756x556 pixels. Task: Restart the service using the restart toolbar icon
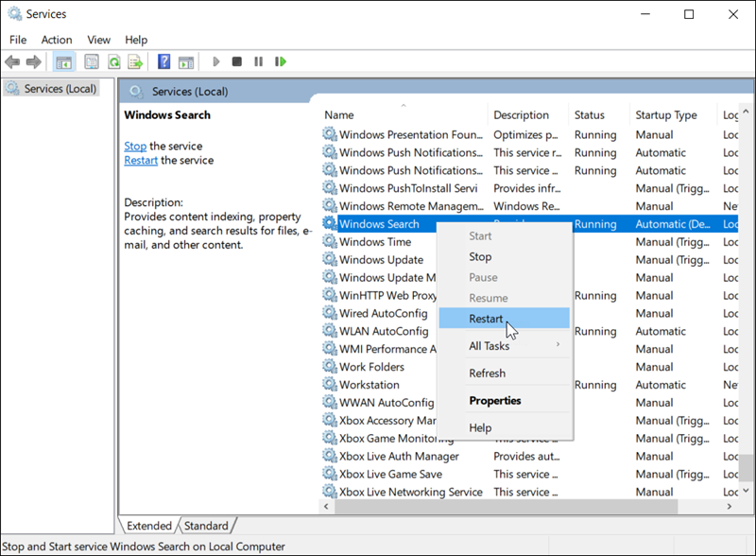(x=281, y=61)
